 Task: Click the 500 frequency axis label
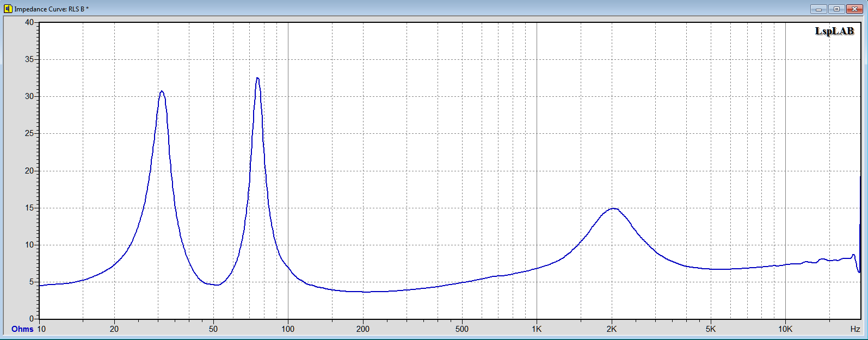coord(461,329)
